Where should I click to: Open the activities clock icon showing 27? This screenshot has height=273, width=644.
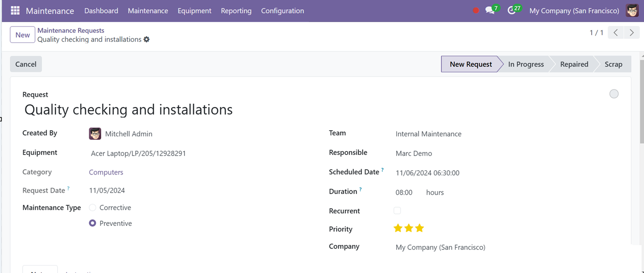(514, 10)
